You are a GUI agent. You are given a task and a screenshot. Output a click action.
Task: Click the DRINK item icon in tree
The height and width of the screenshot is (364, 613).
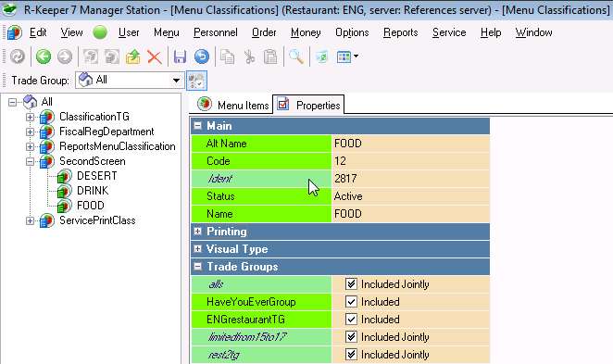coord(64,191)
